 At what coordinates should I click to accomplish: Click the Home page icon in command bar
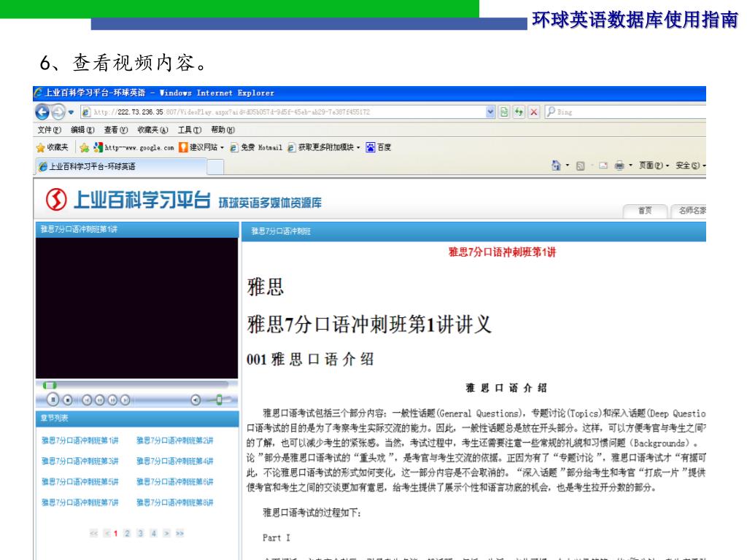[x=556, y=166]
